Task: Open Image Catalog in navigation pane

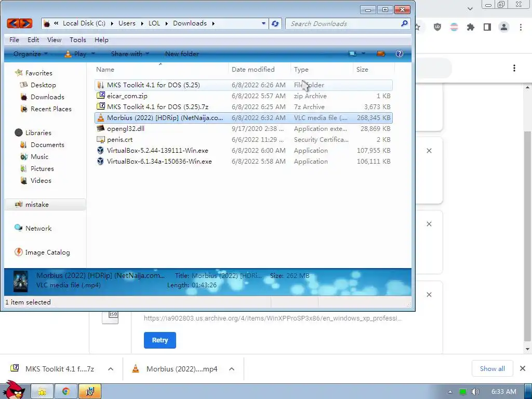Action: 47,252
